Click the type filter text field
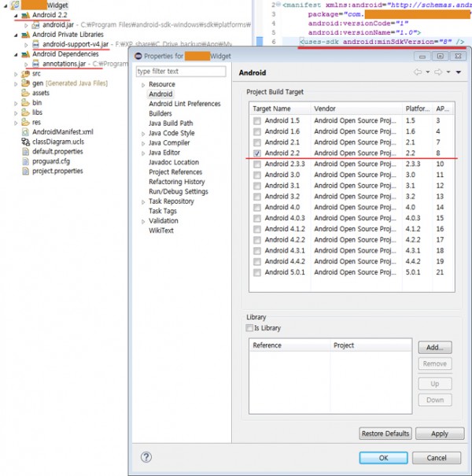Screen dimensions: 472x476 (181, 72)
